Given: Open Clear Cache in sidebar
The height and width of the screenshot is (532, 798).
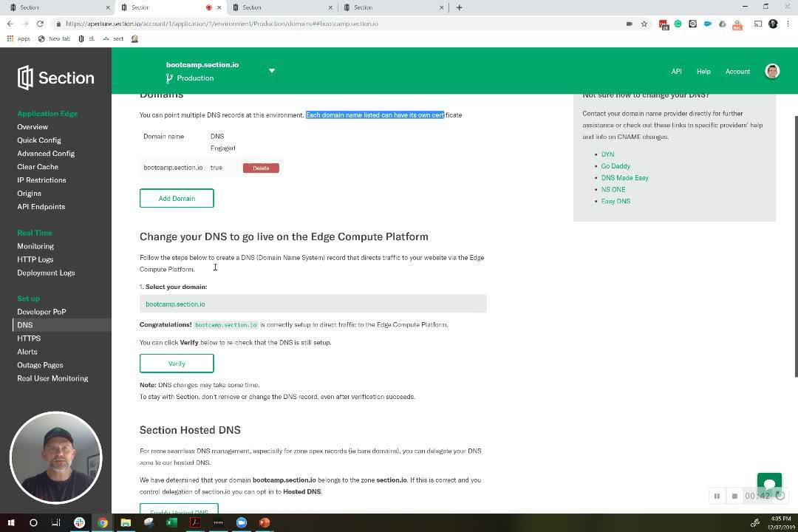Looking at the screenshot, I should (38, 166).
